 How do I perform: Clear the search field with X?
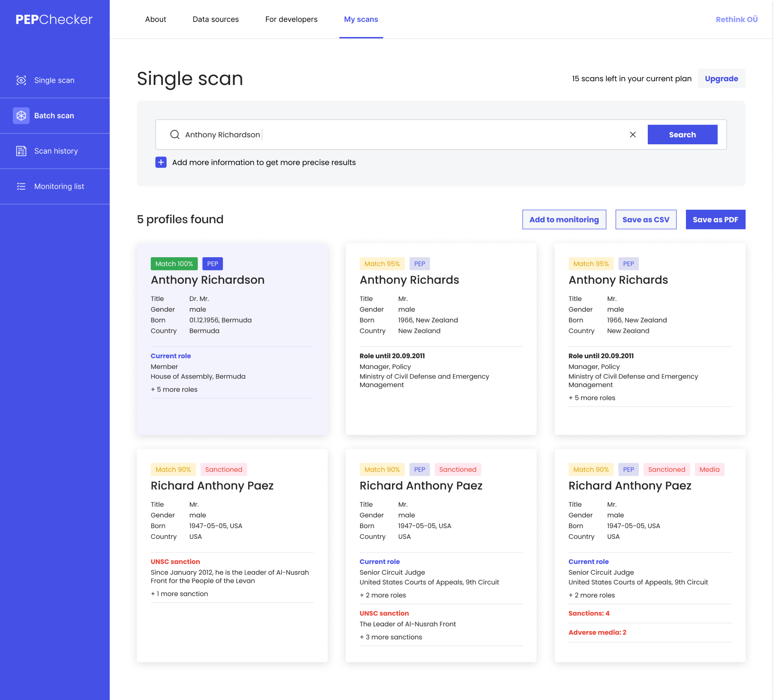[632, 134]
